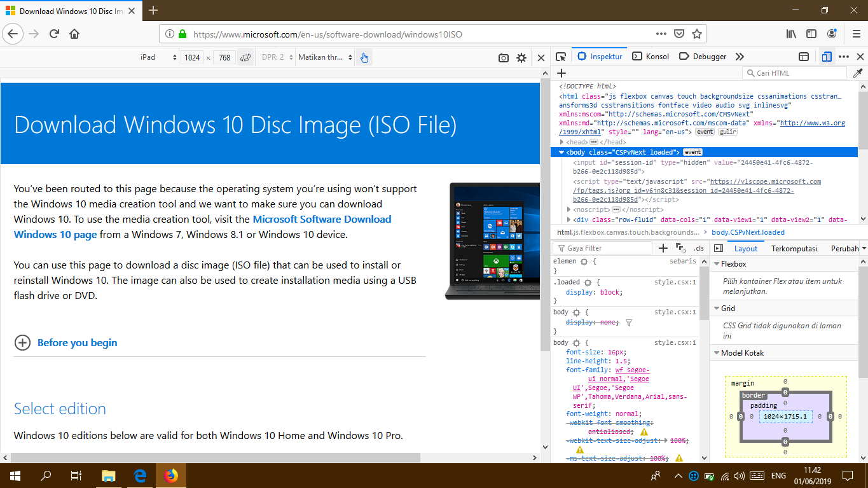Select html breadcrumb in inspector
Viewport: 868px width, 488px height.
point(628,232)
